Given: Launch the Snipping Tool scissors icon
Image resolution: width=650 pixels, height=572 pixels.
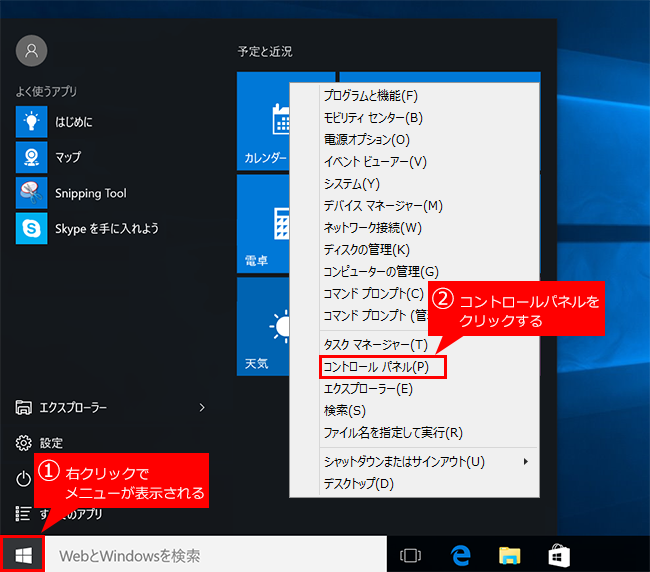Looking at the screenshot, I should 32,193.
